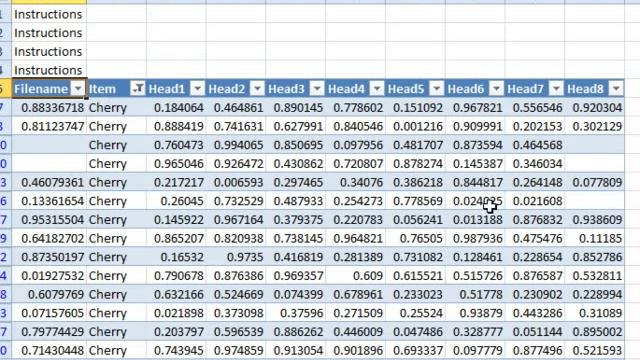Select cell with value 0.964821
Viewport: 640px width, 360px height.
pyautogui.click(x=355, y=238)
